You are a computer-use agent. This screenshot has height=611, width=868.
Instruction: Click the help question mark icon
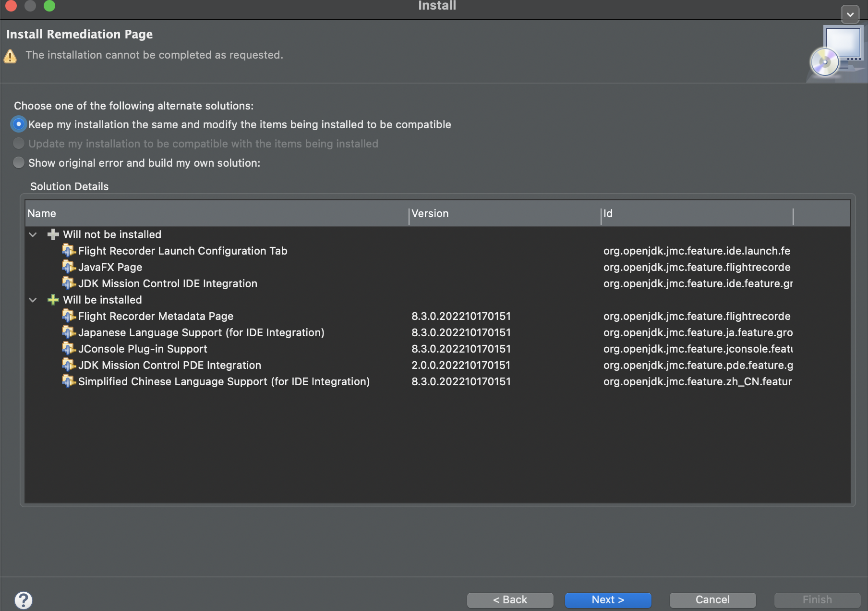pos(23,600)
